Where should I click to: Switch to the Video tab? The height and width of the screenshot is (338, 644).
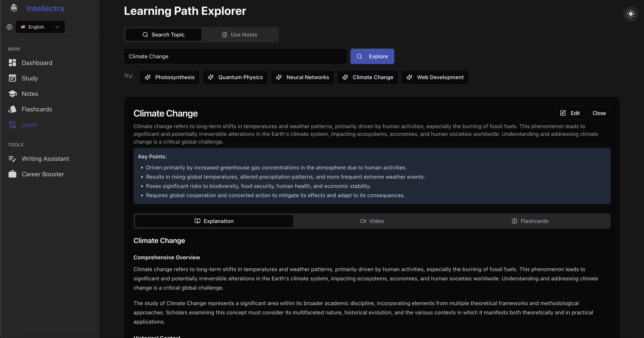372,221
